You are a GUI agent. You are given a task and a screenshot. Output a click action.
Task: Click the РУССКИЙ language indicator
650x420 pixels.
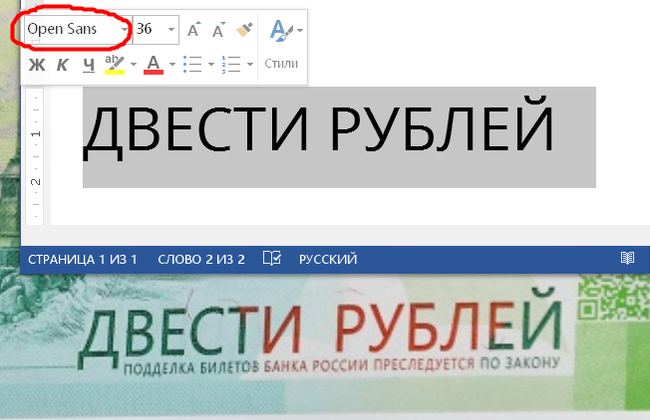point(328,260)
